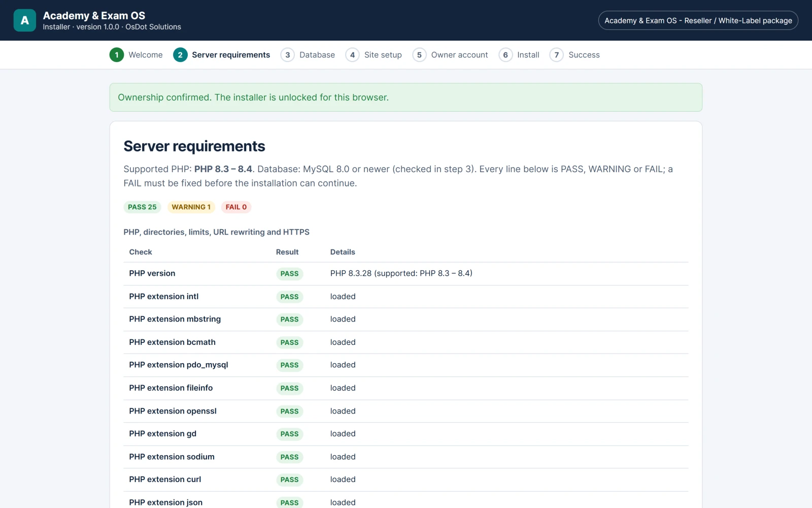Click the Details column header

[343, 252]
